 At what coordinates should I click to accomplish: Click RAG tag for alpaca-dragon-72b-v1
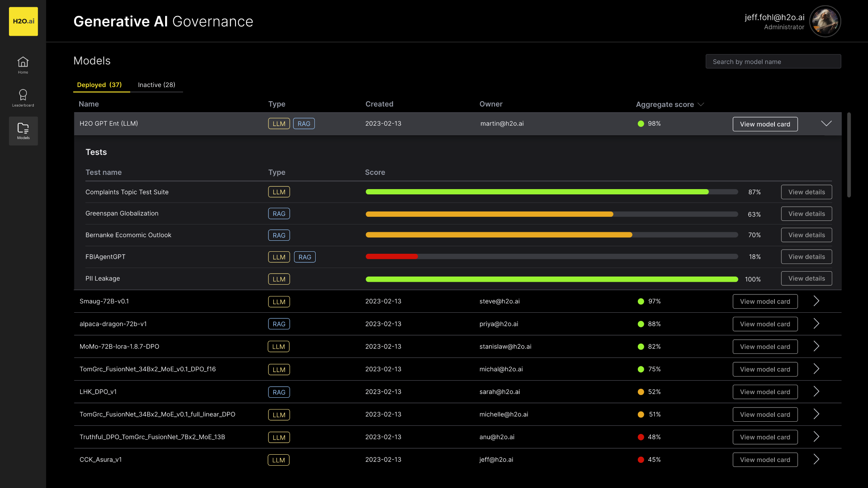[x=279, y=324]
